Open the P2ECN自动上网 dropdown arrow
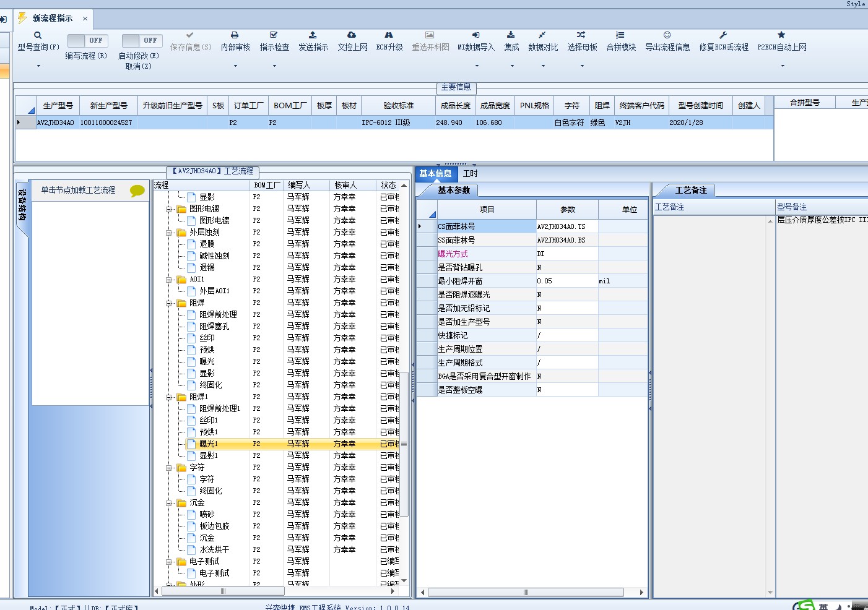This screenshot has width=868, height=610. [x=783, y=66]
